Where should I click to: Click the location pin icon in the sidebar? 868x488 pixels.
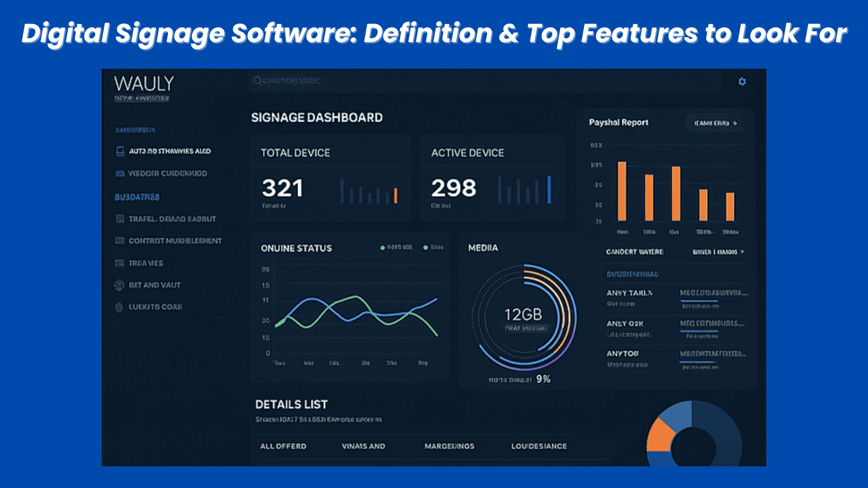tap(119, 307)
